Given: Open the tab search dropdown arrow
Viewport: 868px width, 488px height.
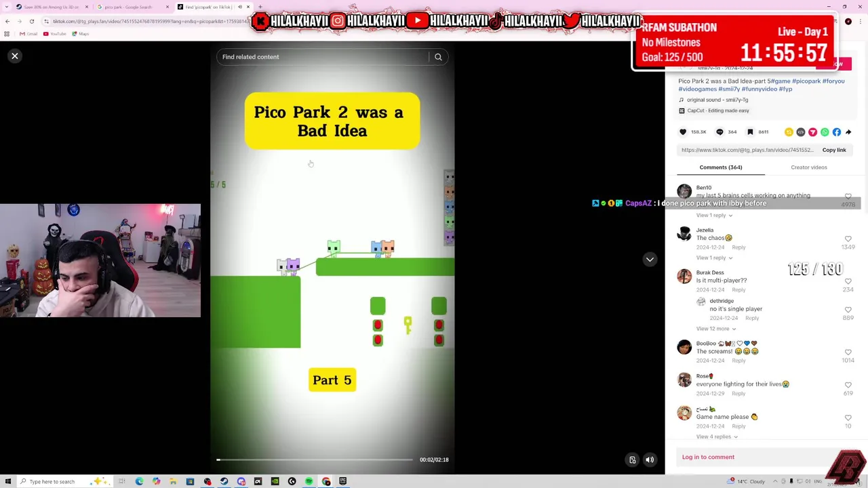Looking at the screenshot, I should pyautogui.click(x=7, y=7).
